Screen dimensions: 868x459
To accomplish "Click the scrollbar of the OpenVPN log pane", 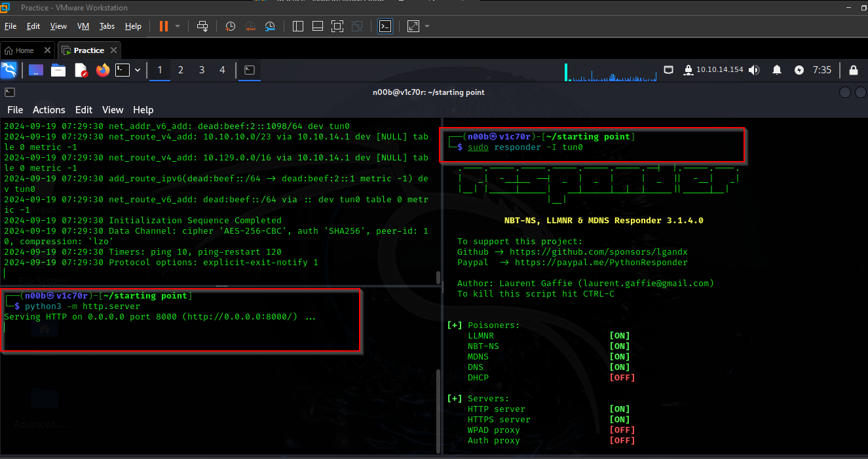I will (x=438, y=278).
